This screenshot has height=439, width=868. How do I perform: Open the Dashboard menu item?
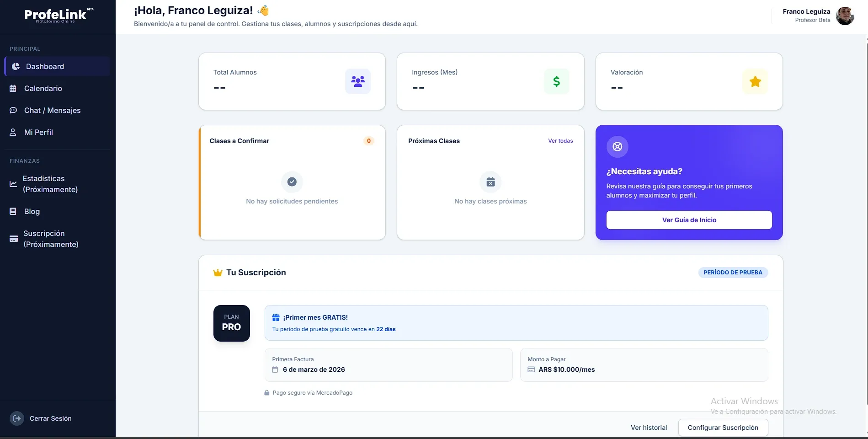(x=57, y=66)
